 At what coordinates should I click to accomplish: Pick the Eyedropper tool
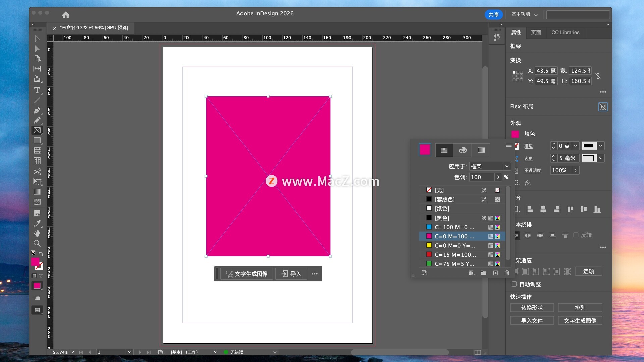(x=37, y=223)
